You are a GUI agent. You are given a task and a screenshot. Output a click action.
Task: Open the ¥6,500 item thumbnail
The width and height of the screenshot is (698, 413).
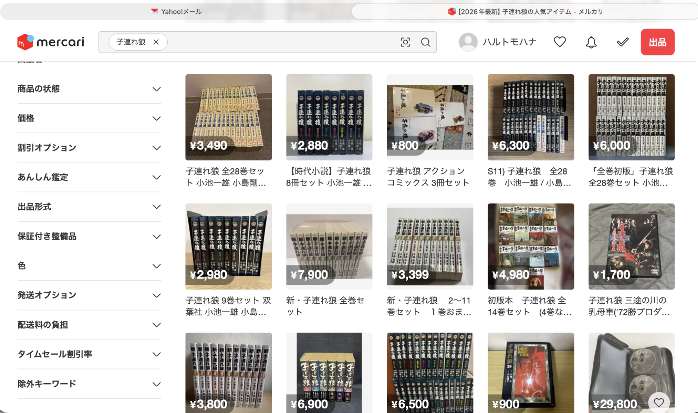430,373
